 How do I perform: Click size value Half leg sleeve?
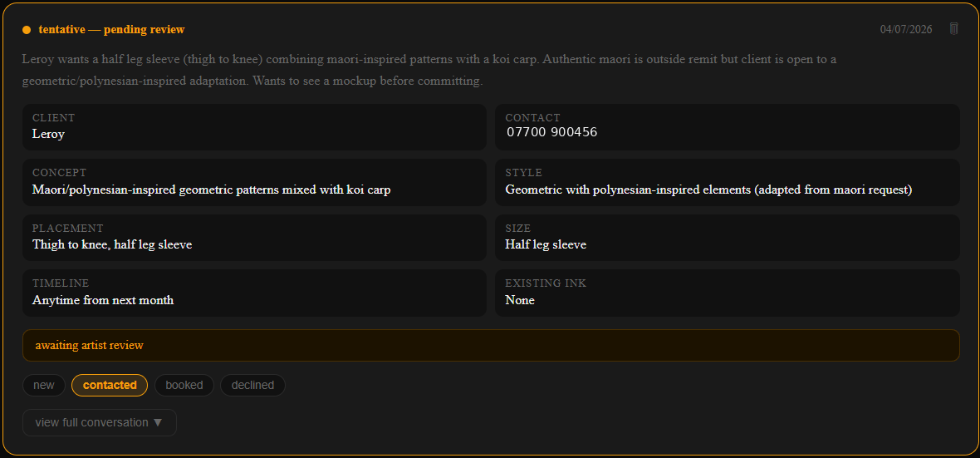tap(546, 244)
